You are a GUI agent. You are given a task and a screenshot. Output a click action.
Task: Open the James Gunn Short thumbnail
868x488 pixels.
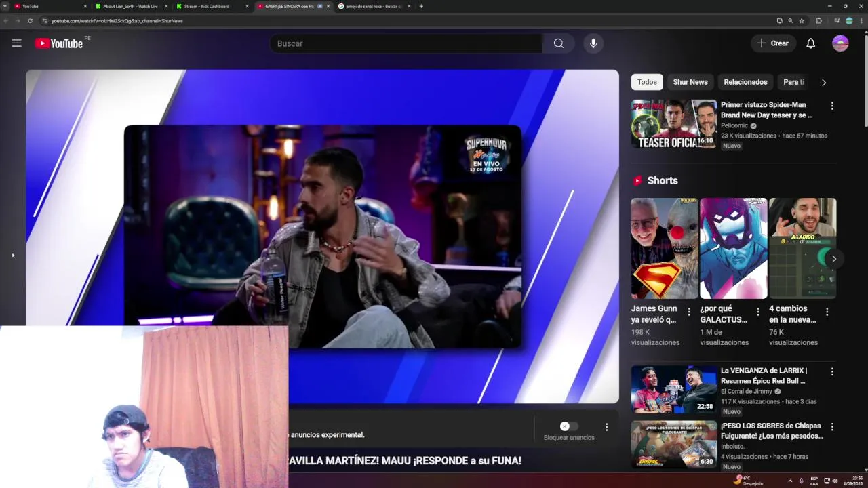pos(665,248)
